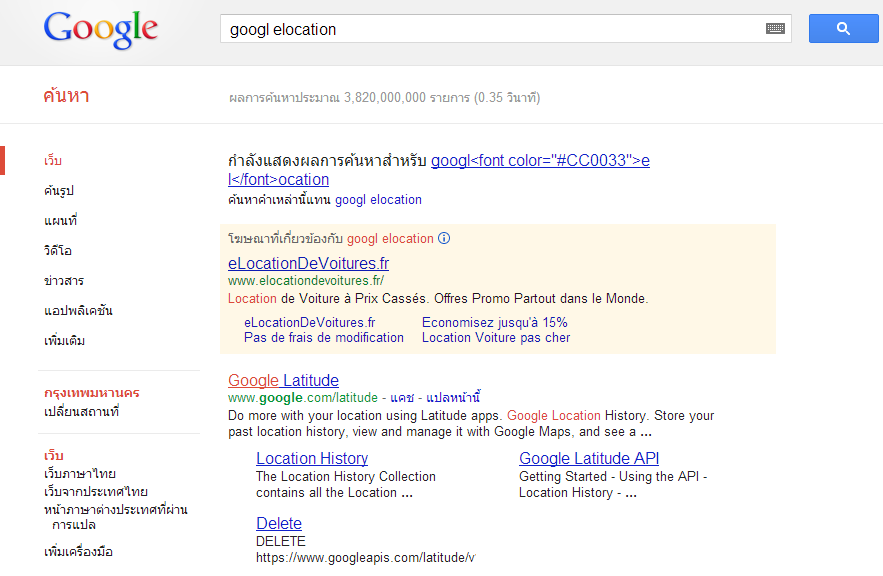Click เปลี่ยนสถานที่ to change location
Image resolution: width=883 pixels, height=576 pixels.
[x=82, y=412]
